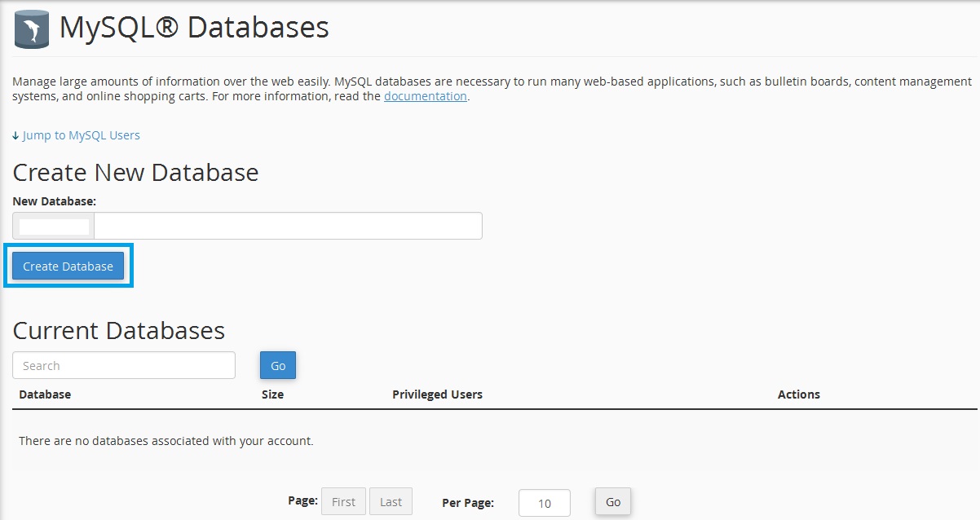Click the Privileged Users column header
This screenshot has height=520, width=980.
(x=437, y=394)
